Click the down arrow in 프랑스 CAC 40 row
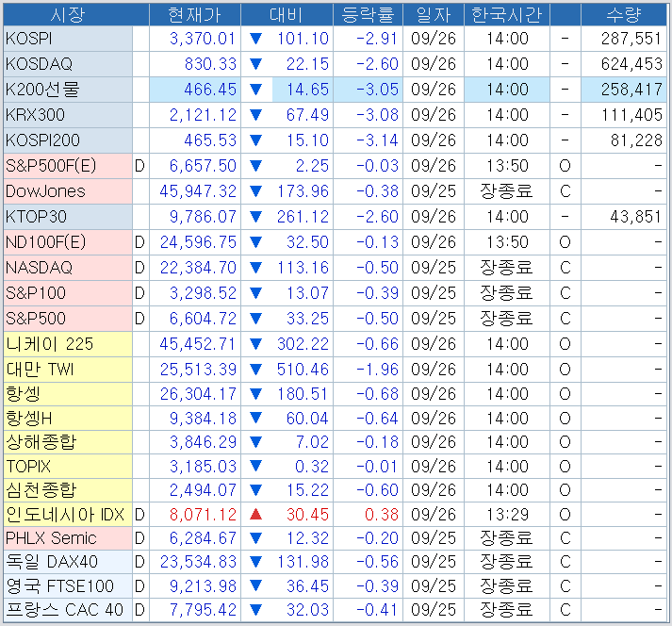 (x=255, y=610)
